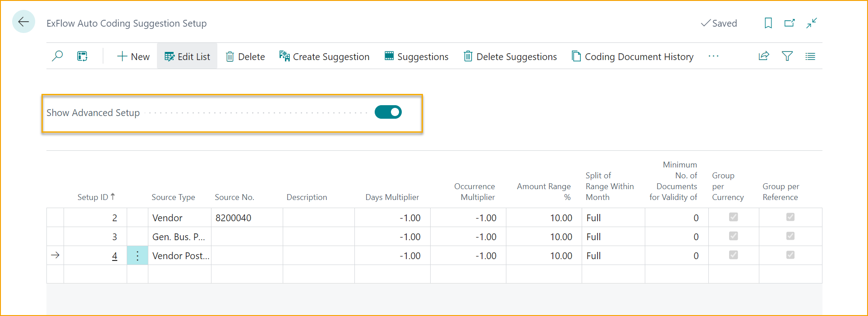Toggle Group per Reference for Setup ID 4
Image resolution: width=868 pixels, height=316 pixels.
tap(790, 255)
